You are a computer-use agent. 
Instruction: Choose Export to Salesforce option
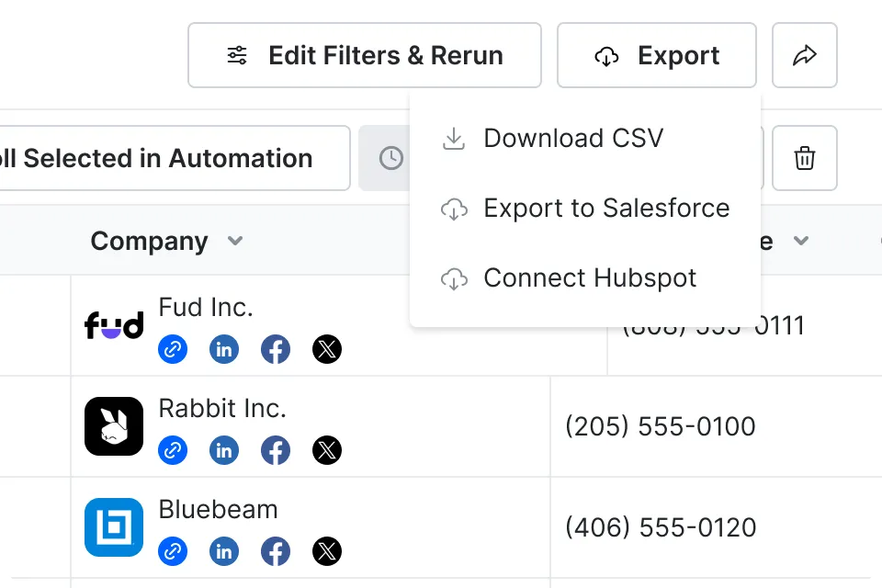pos(585,209)
